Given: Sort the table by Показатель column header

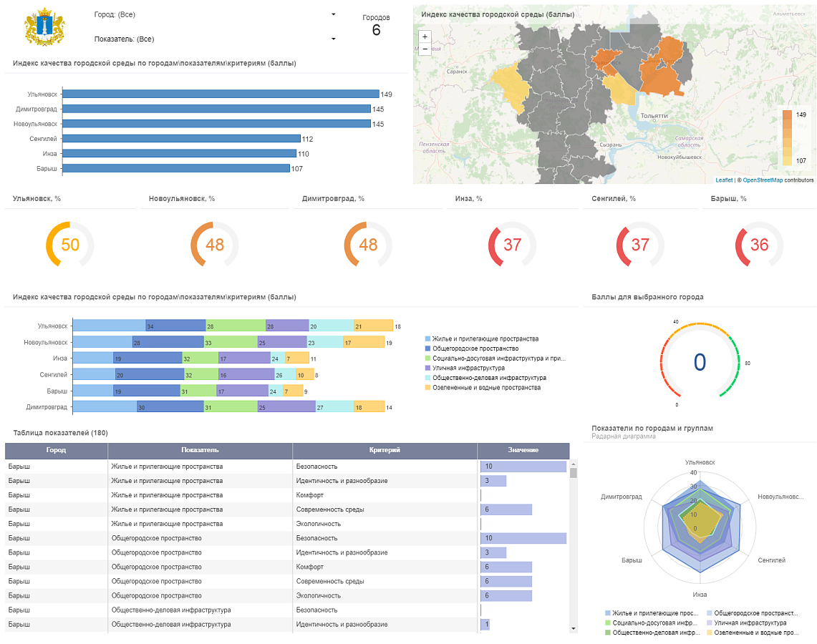Looking at the screenshot, I should (x=200, y=450).
